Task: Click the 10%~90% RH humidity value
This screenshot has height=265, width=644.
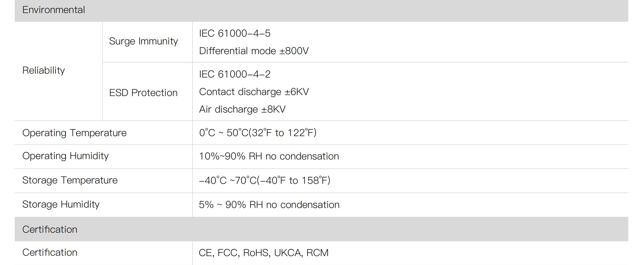Action: point(269,156)
